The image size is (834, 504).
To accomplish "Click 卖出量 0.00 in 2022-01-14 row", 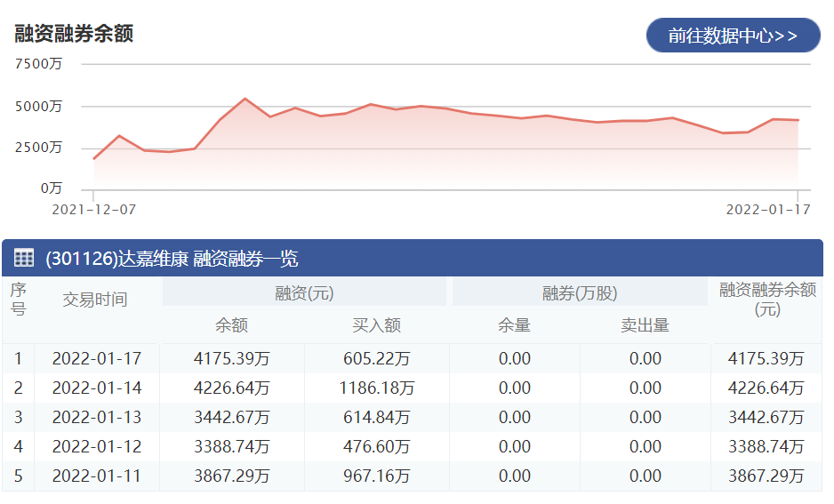I will pyautogui.click(x=646, y=388).
